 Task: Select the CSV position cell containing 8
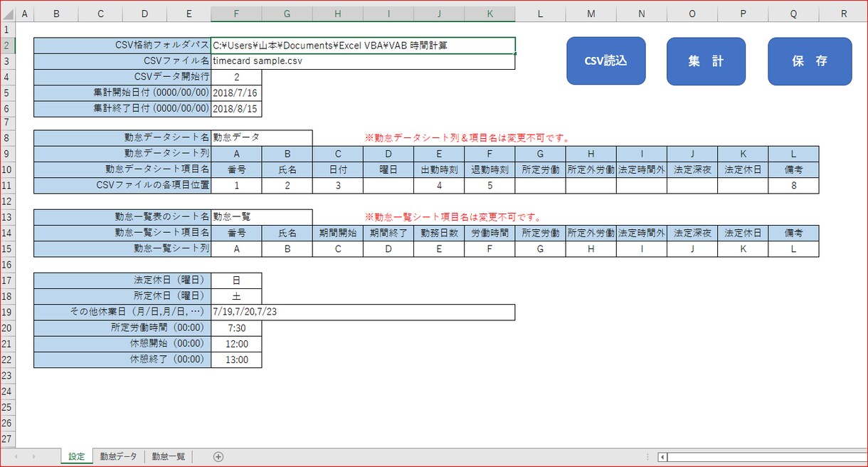[x=793, y=185]
